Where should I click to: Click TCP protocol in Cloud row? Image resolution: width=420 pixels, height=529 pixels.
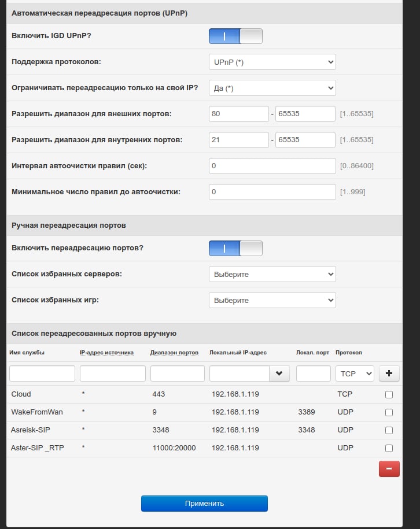click(345, 394)
